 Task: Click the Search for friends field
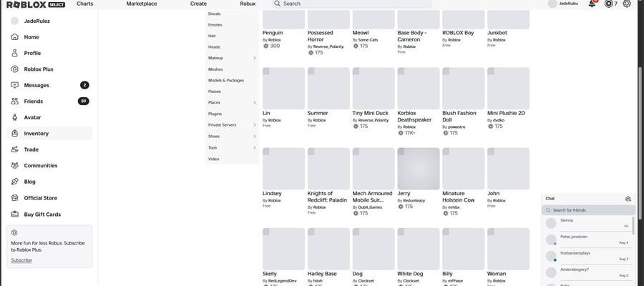click(x=588, y=210)
